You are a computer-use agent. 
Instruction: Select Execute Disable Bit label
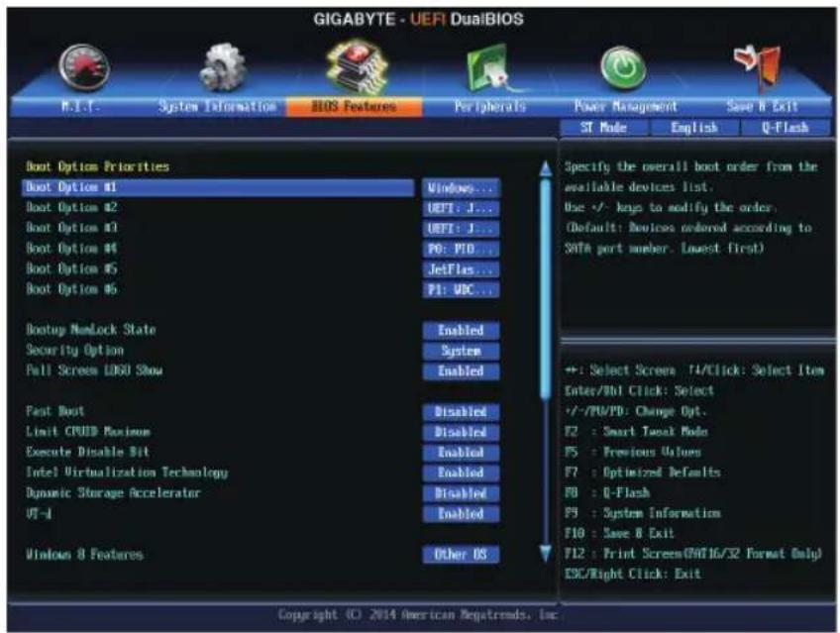click(x=88, y=452)
